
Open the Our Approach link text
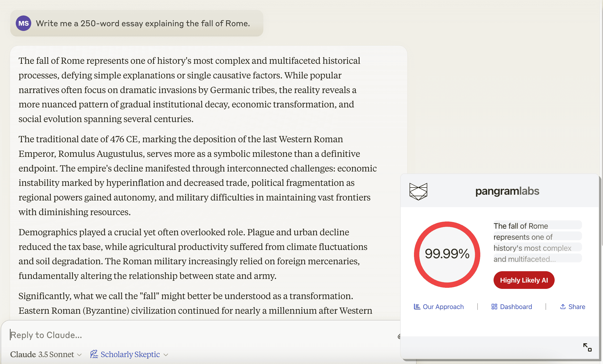point(443,307)
